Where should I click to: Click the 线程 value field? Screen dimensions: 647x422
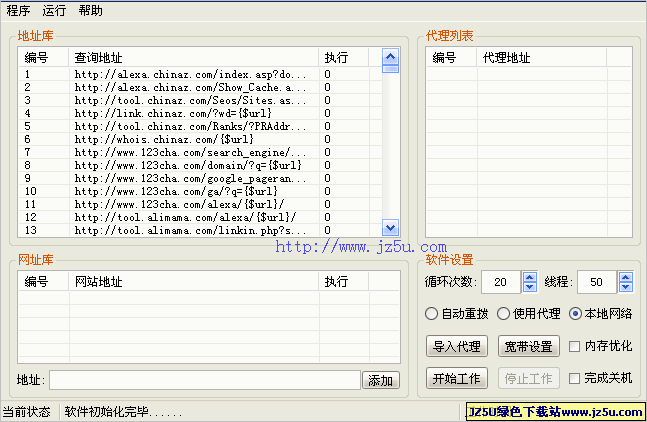[x=597, y=282]
